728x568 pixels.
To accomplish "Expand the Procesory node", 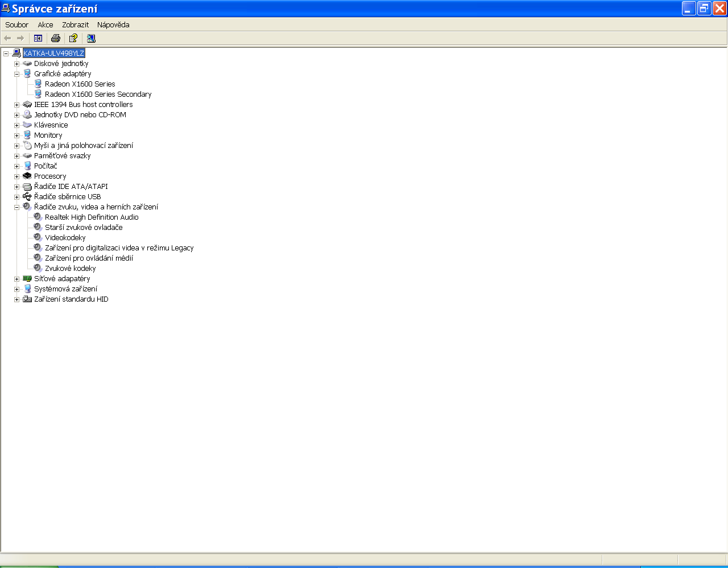I will [x=16, y=176].
